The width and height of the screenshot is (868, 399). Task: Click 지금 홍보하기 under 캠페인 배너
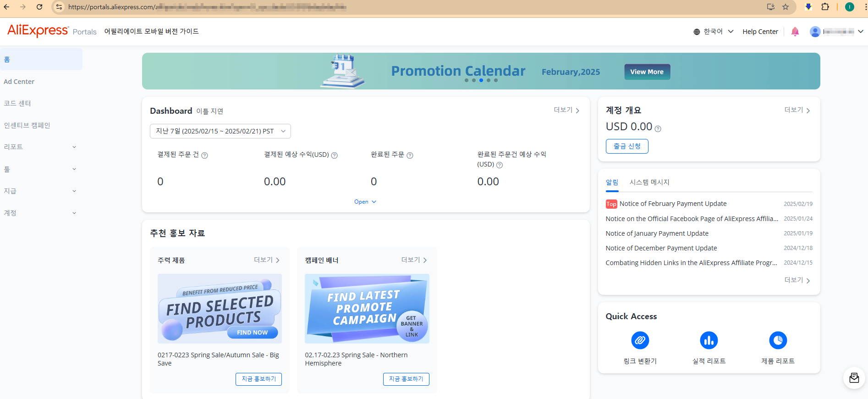tap(406, 379)
